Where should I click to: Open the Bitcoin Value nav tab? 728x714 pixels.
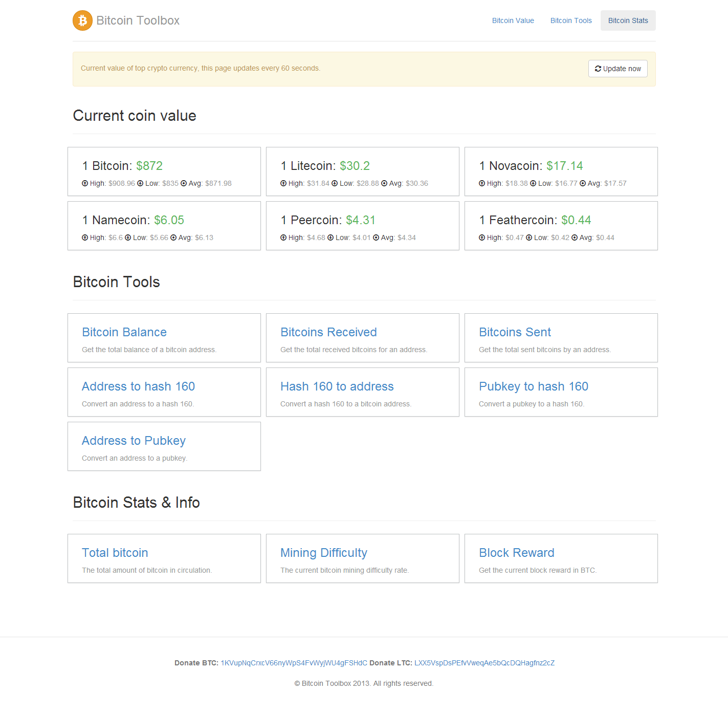513,20
